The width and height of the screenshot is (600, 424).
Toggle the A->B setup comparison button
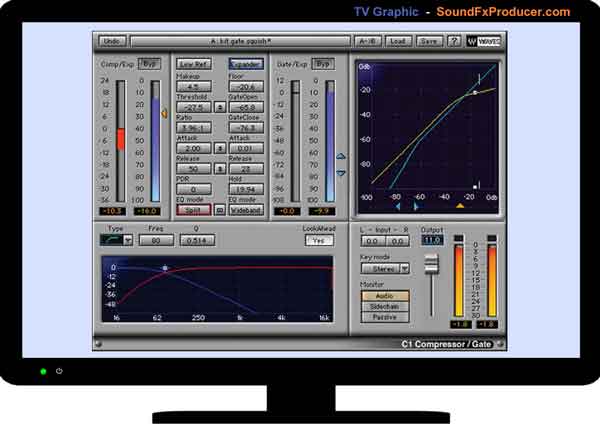(x=368, y=41)
